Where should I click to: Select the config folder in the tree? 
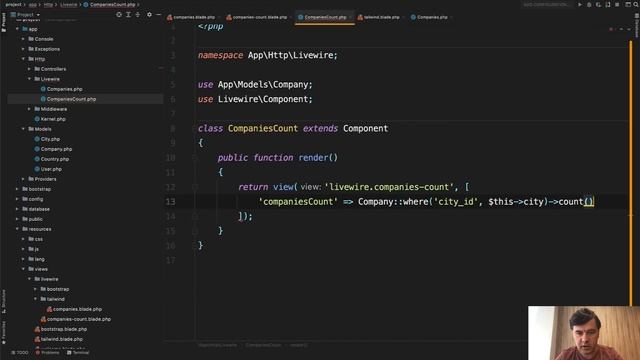tap(36, 199)
